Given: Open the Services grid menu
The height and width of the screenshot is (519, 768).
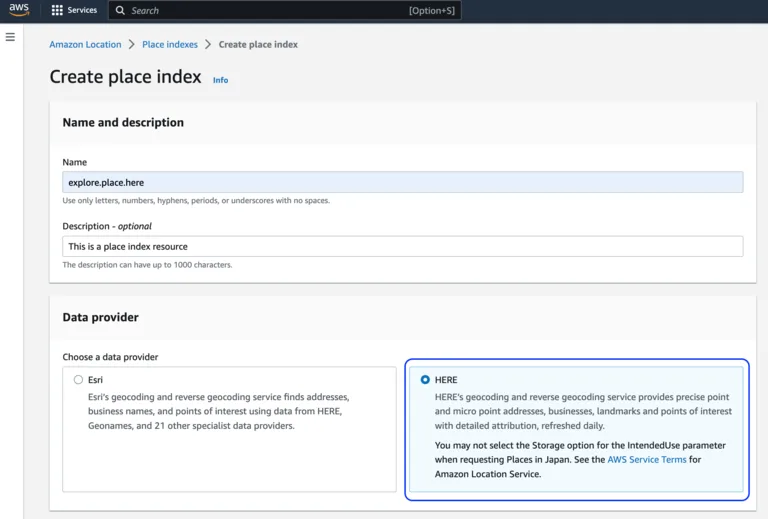Looking at the screenshot, I should tap(57, 10).
